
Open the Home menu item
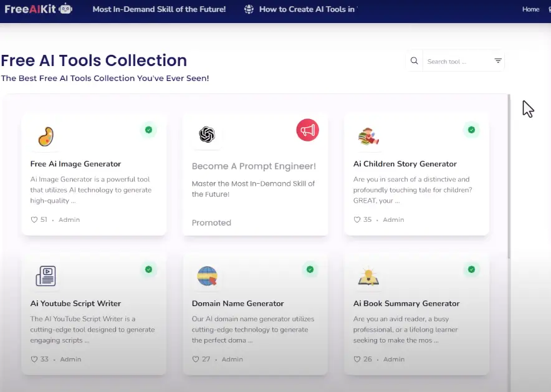(x=530, y=9)
